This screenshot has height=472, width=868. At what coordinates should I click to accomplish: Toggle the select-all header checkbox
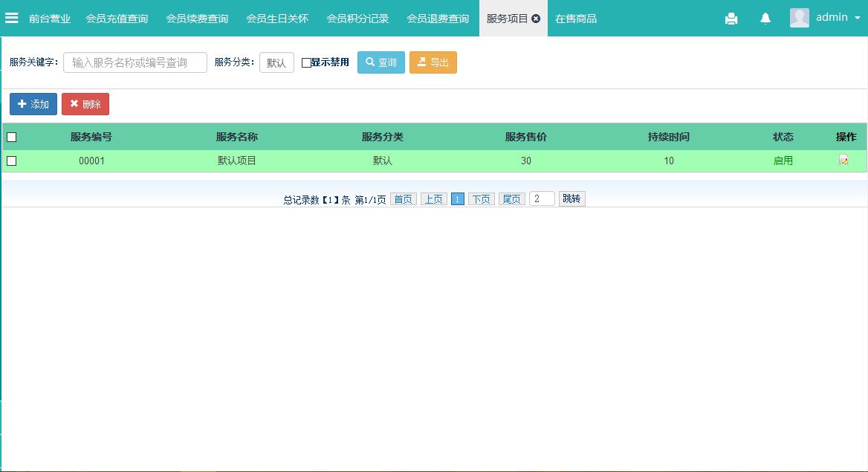pos(12,137)
